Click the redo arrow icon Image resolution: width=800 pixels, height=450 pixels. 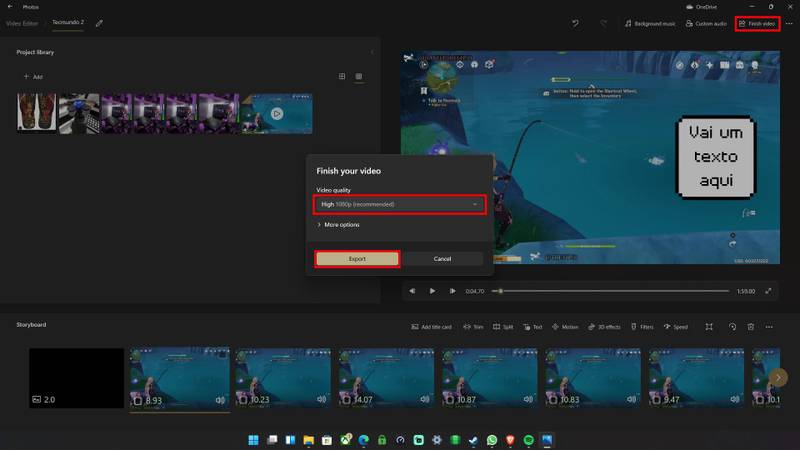(604, 23)
